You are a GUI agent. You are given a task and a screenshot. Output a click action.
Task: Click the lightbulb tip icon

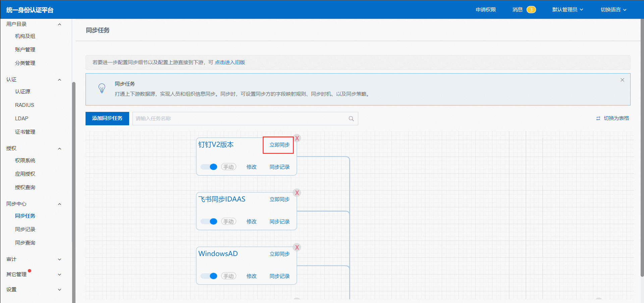(x=102, y=88)
